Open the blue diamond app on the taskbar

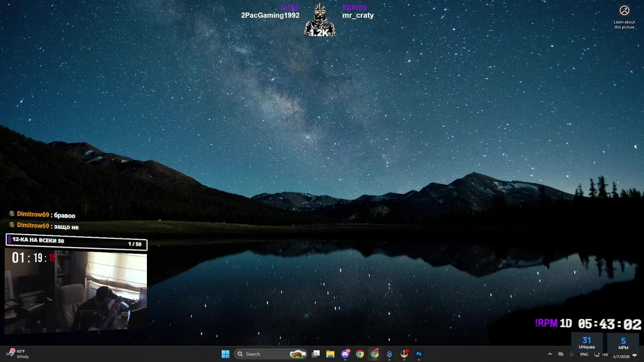coord(389,354)
